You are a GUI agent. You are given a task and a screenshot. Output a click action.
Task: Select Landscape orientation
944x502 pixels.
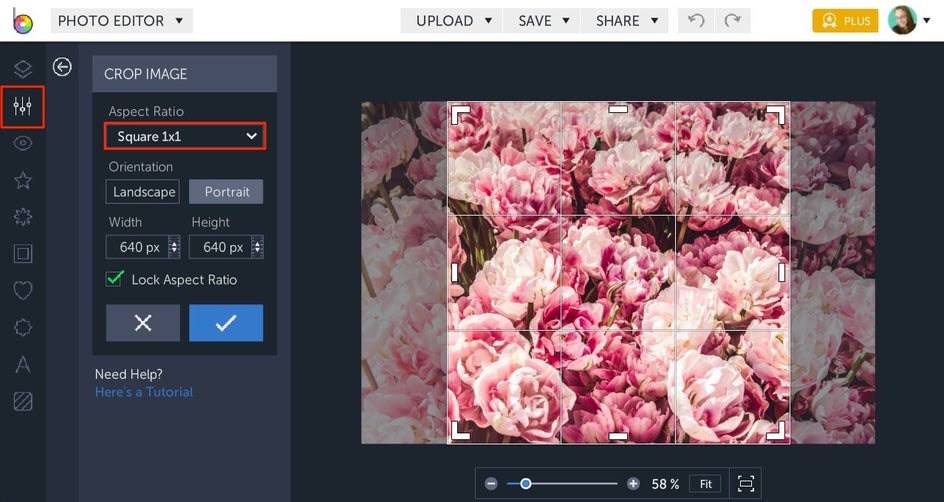tap(143, 191)
